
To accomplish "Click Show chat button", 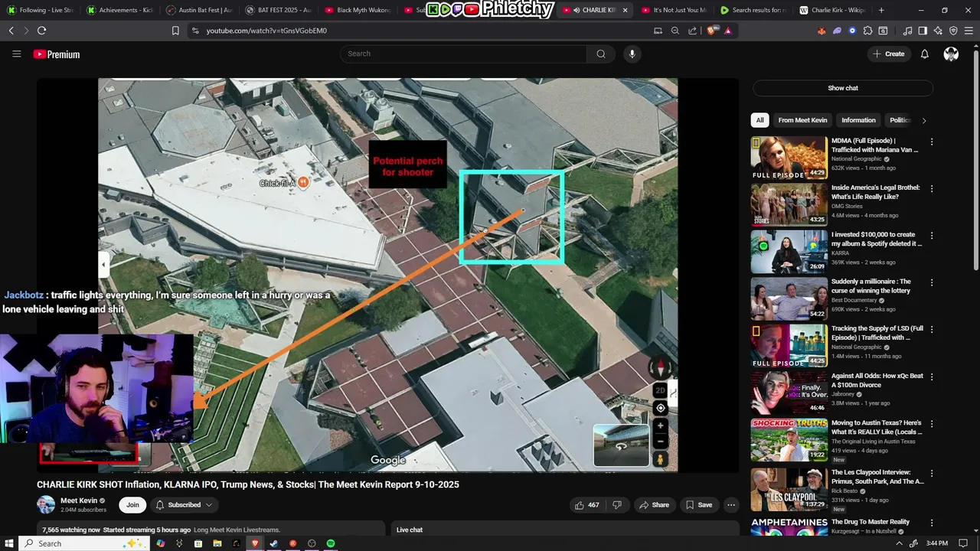I will click(x=843, y=88).
